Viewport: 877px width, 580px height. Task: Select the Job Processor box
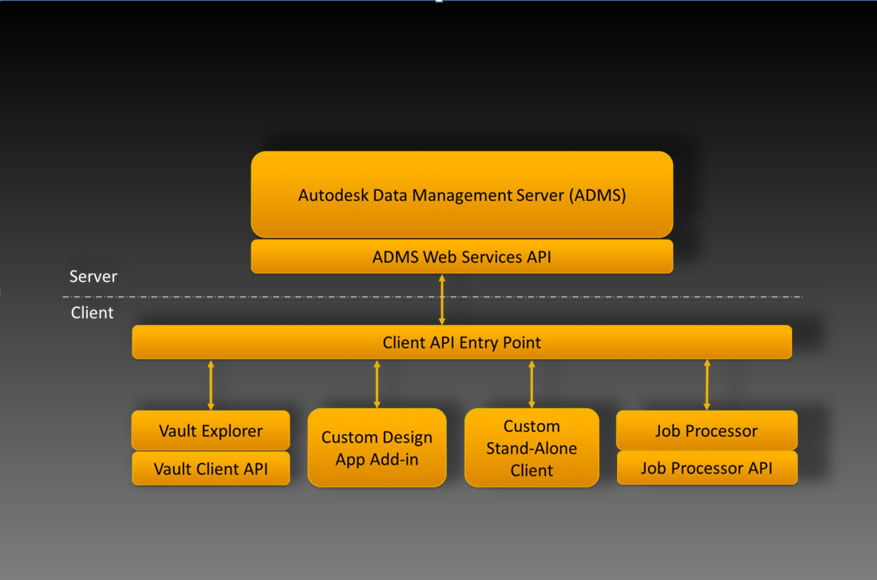click(x=706, y=430)
